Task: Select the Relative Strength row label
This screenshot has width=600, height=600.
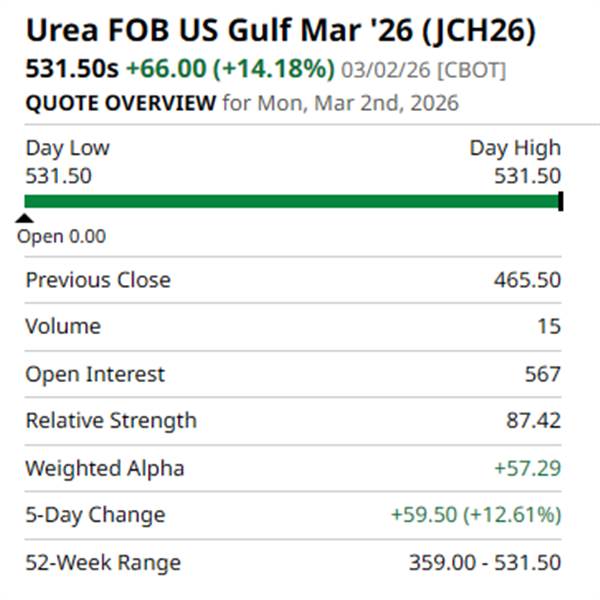Action: click(111, 420)
